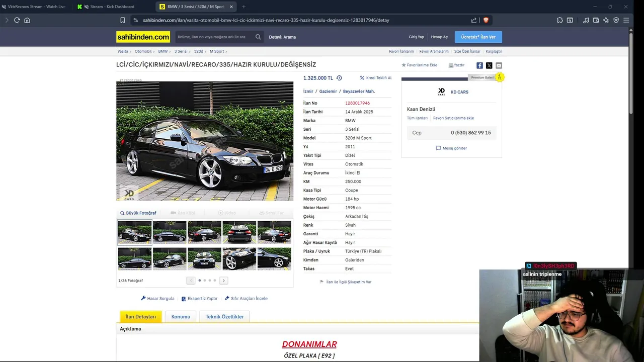Go to the browser home page icon
The width and height of the screenshot is (644, 362).
pyautogui.click(x=27, y=20)
